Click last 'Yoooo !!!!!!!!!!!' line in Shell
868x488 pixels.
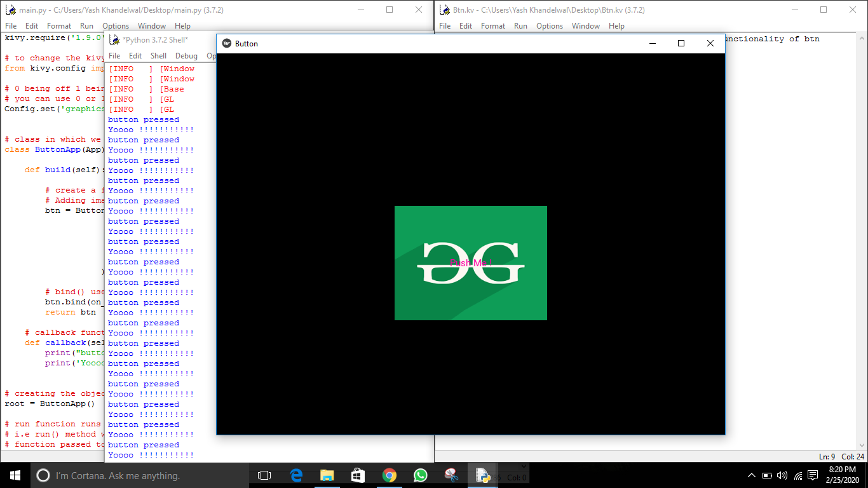[x=151, y=455]
